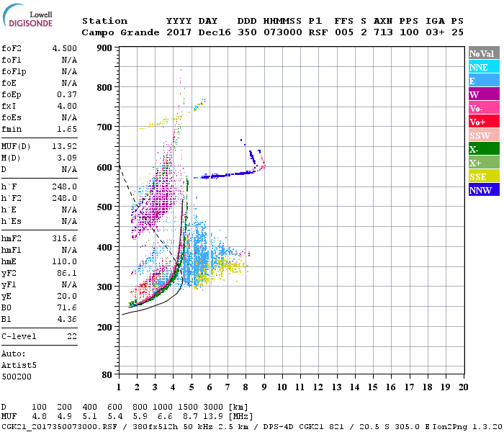
Task: Select the hmF2 value 315.6
Action: [x=64, y=239]
